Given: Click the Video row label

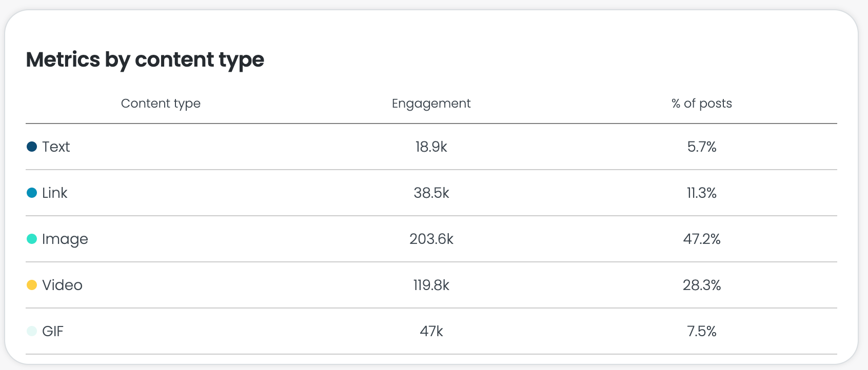Looking at the screenshot, I should click(x=62, y=285).
